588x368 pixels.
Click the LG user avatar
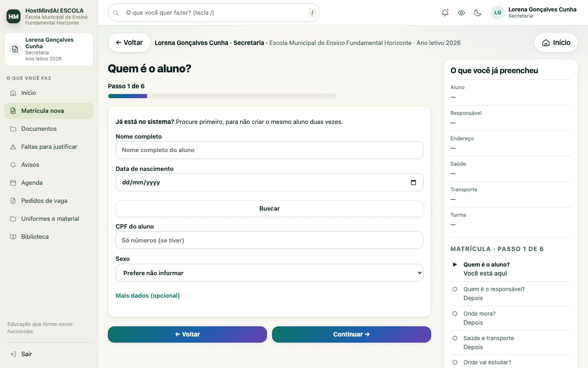[x=498, y=13]
